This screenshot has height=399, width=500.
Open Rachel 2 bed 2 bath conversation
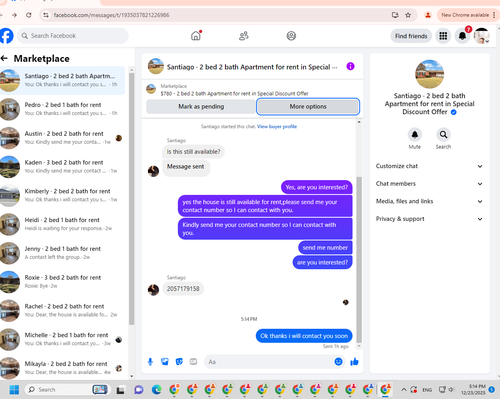click(x=63, y=310)
